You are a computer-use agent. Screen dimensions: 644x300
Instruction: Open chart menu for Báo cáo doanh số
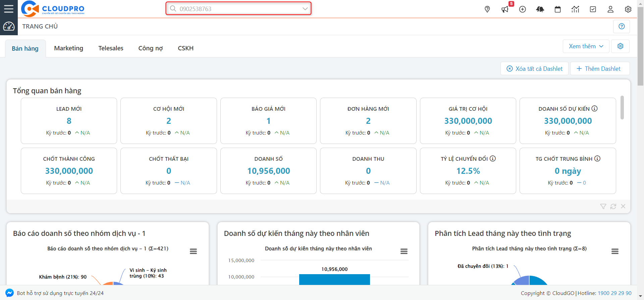pos(193,251)
